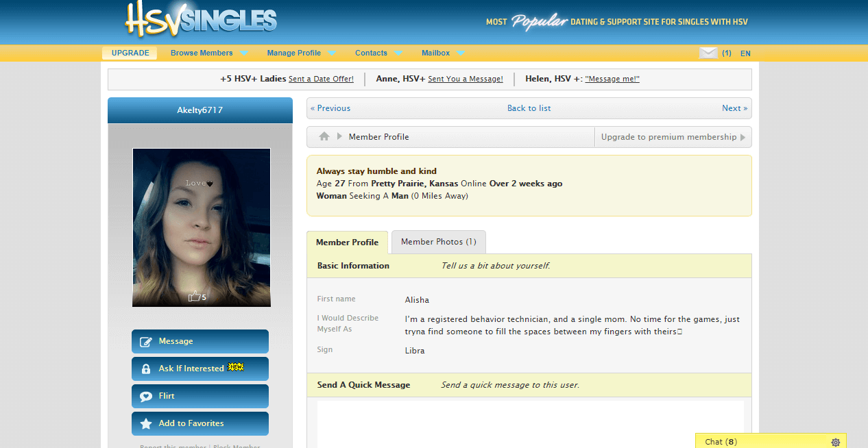Click the UPGRADE menu item
The image size is (868, 448).
tap(130, 53)
